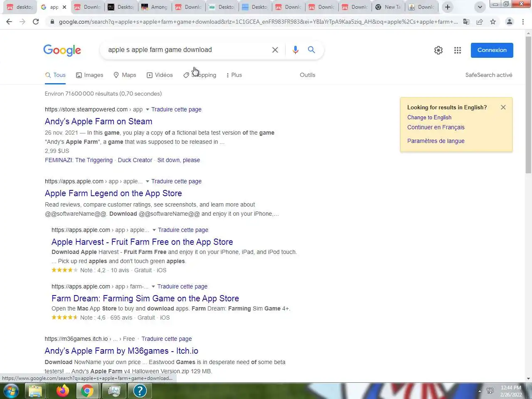Click the padlock site info icon

pos(52,22)
